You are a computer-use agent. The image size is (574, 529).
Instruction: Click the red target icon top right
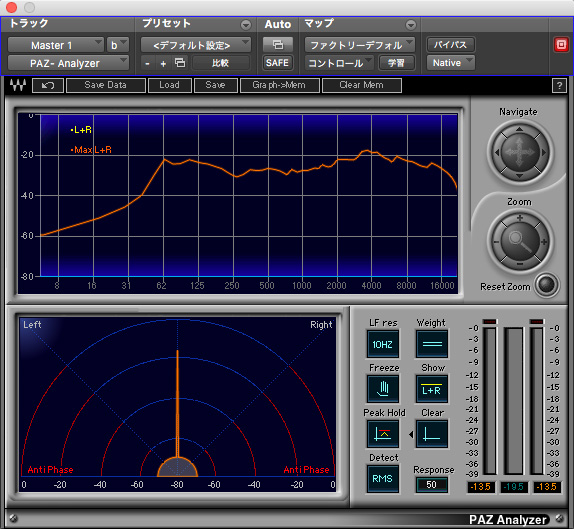tap(561, 45)
